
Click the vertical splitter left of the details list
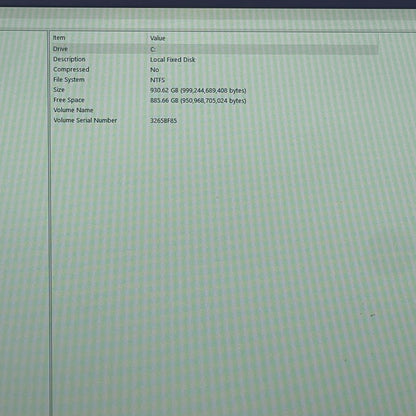[50, 223]
